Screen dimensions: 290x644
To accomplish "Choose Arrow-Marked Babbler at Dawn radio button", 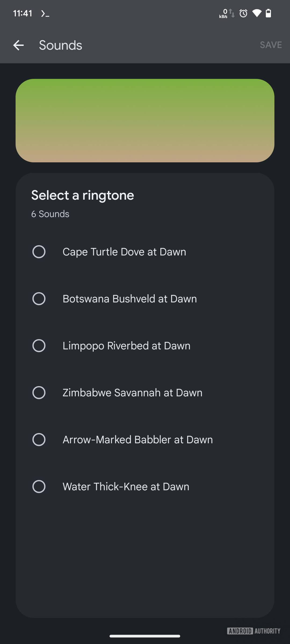I will pyautogui.click(x=39, y=440).
